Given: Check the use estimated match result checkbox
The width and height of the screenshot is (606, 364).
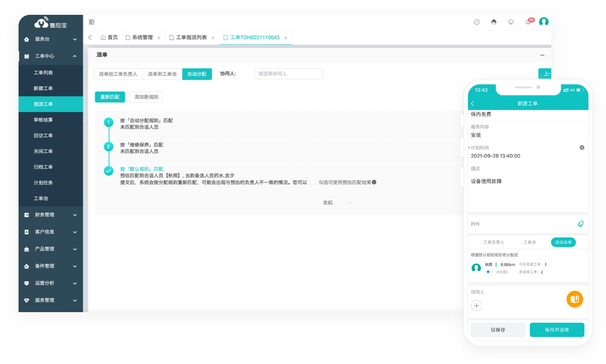Looking at the screenshot, I should tap(313, 182).
